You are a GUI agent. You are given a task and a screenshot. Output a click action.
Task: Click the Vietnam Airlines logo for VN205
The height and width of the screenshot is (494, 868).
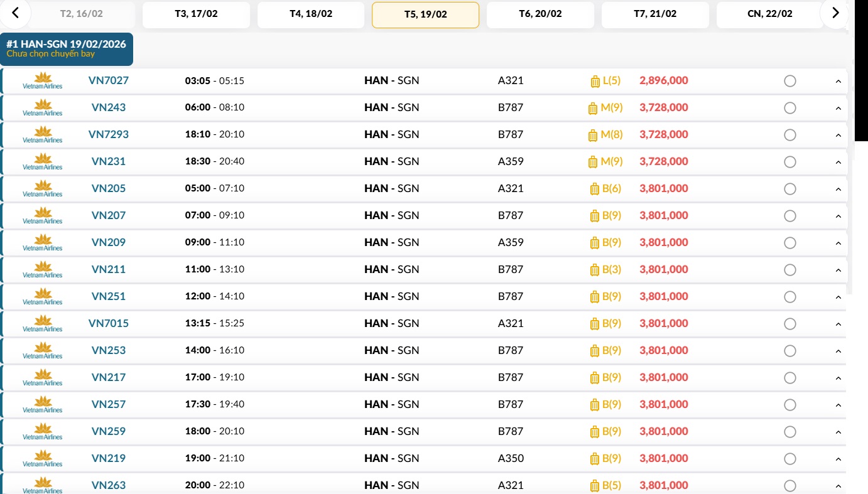tap(43, 188)
